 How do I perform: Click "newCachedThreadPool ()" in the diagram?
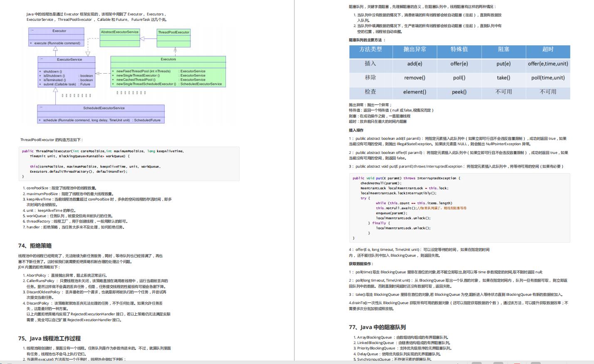136,79
